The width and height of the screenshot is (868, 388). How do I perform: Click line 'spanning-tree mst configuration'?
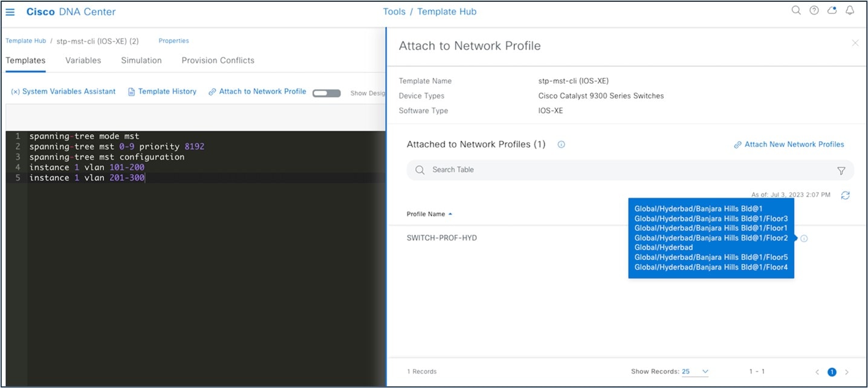(x=106, y=157)
